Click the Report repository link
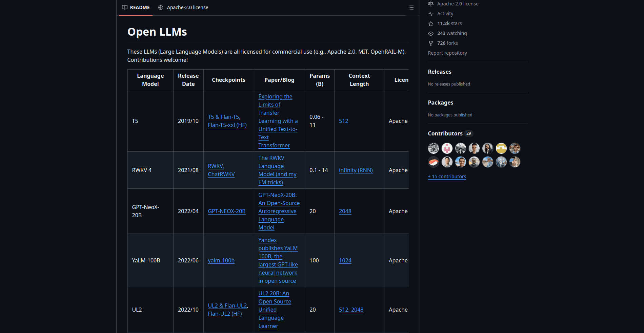Screen dimensions: 644x333 (x=447, y=53)
